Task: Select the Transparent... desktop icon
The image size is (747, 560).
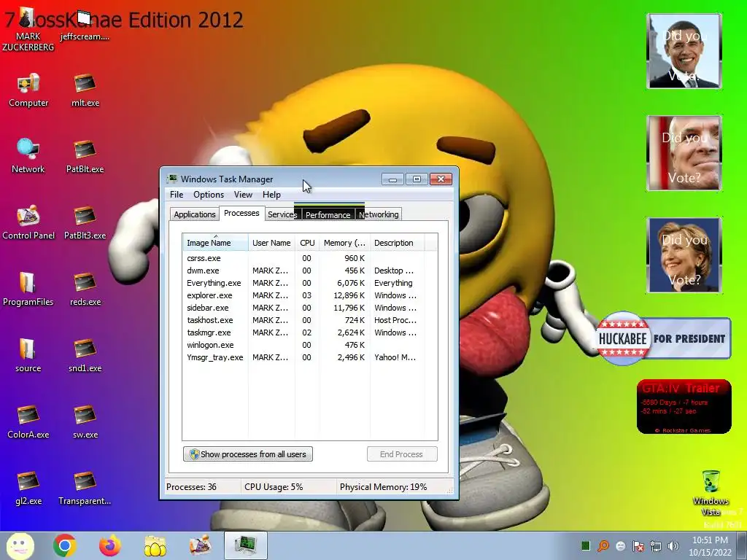Action: [x=85, y=488]
